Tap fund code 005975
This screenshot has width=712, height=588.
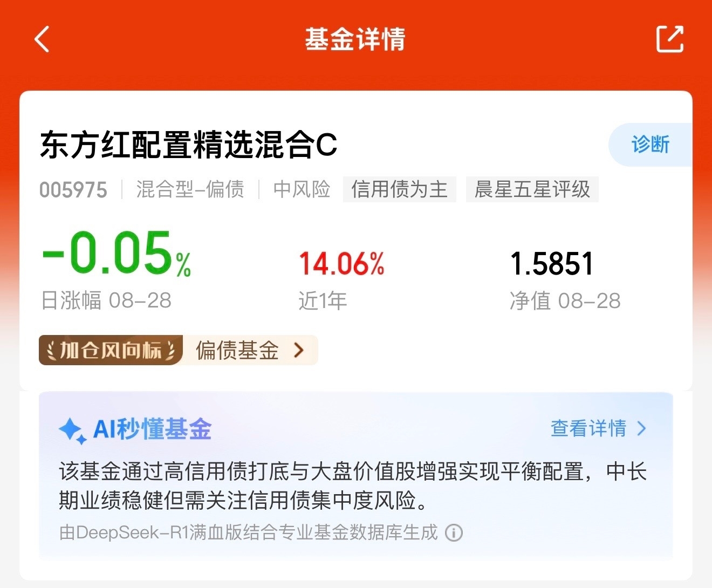[73, 190]
